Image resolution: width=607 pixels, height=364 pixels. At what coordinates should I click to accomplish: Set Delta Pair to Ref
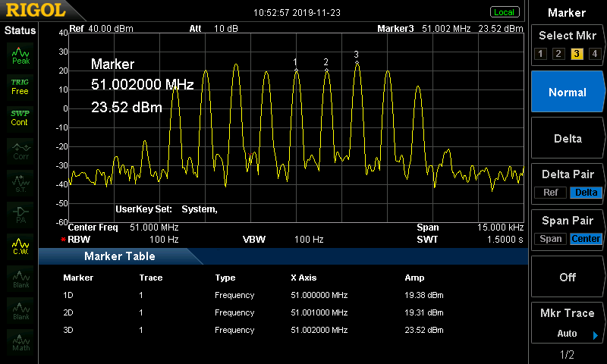click(550, 193)
